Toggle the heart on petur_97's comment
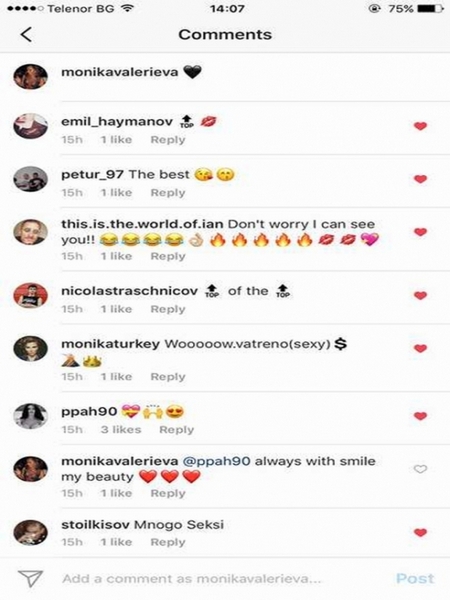 click(x=421, y=179)
